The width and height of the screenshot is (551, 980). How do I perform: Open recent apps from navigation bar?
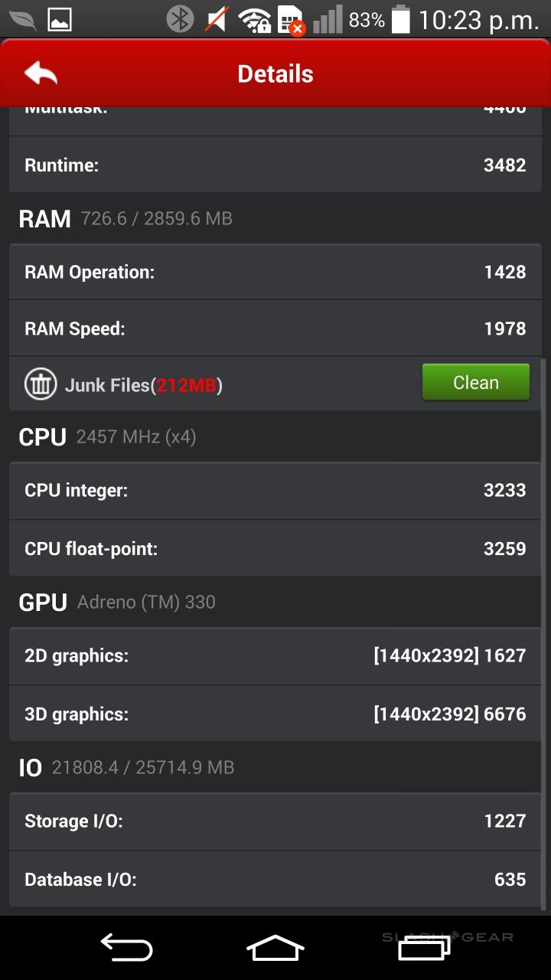(x=424, y=948)
